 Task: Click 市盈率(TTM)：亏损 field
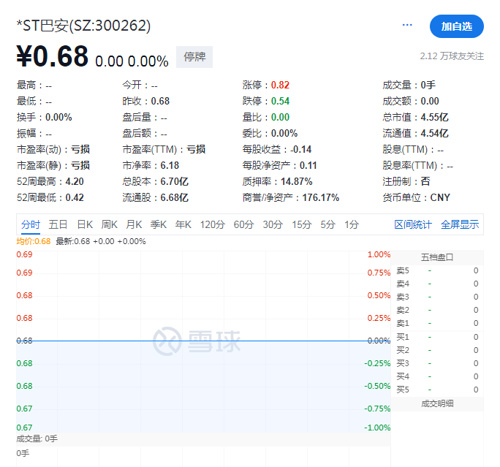click(164, 149)
